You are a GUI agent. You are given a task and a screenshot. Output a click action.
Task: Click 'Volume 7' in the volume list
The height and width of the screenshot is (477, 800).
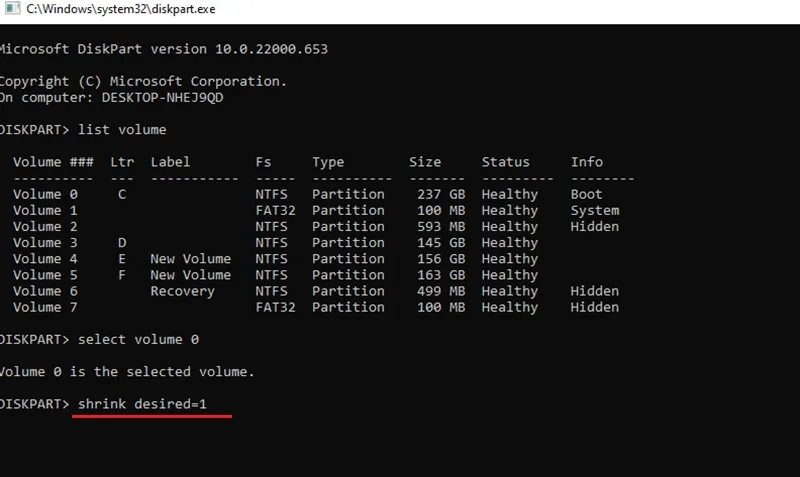pos(45,307)
